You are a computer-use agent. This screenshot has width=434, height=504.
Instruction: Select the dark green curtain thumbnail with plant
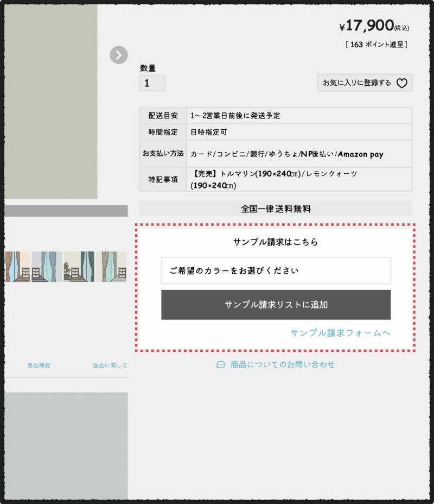pyautogui.click(x=79, y=267)
